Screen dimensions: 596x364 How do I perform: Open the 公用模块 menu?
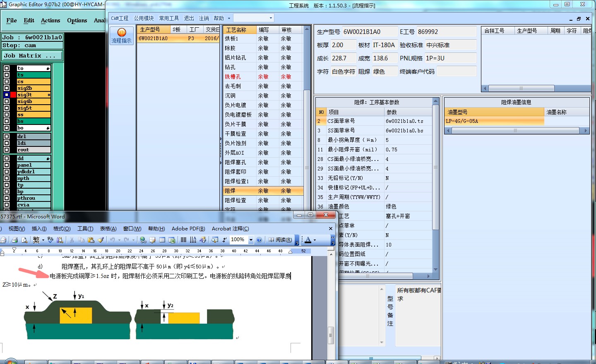click(144, 18)
